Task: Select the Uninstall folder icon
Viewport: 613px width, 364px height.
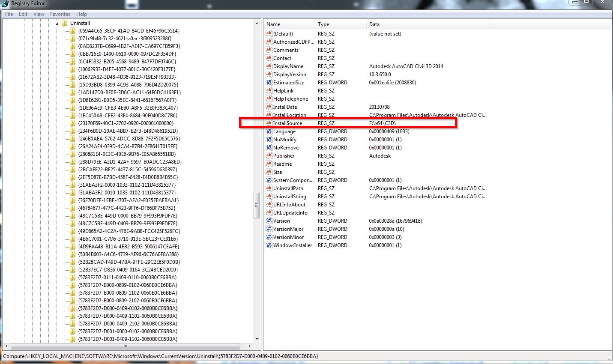Action: (65, 23)
